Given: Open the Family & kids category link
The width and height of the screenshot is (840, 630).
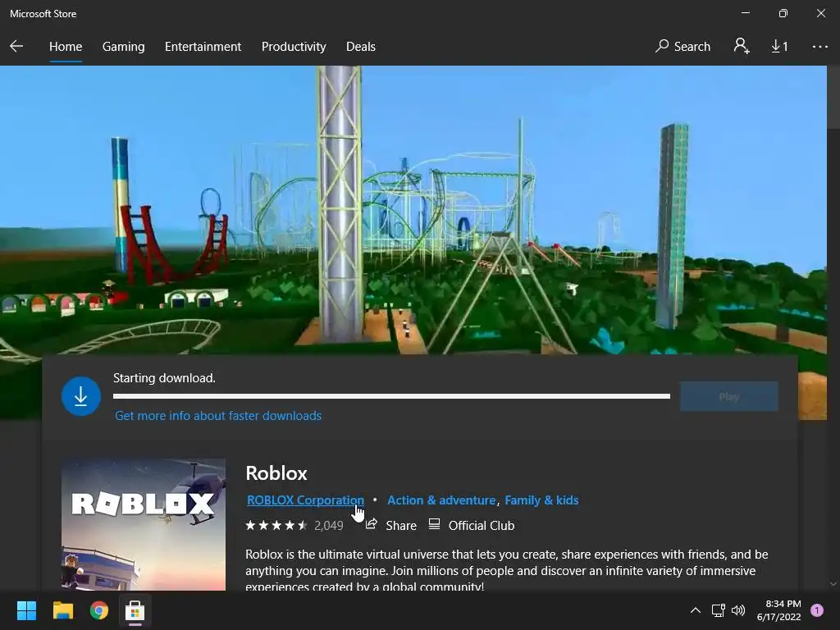Looking at the screenshot, I should point(541,500).
